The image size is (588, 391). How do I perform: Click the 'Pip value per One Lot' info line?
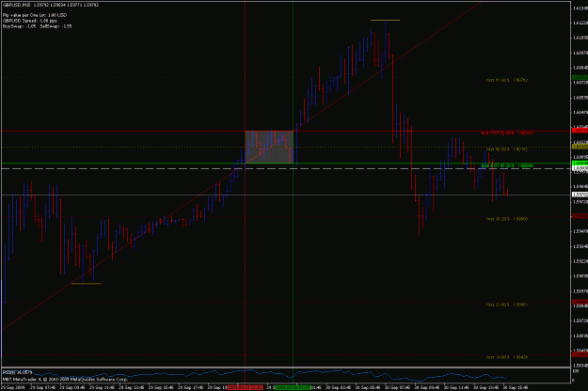[x=35, y=15]
